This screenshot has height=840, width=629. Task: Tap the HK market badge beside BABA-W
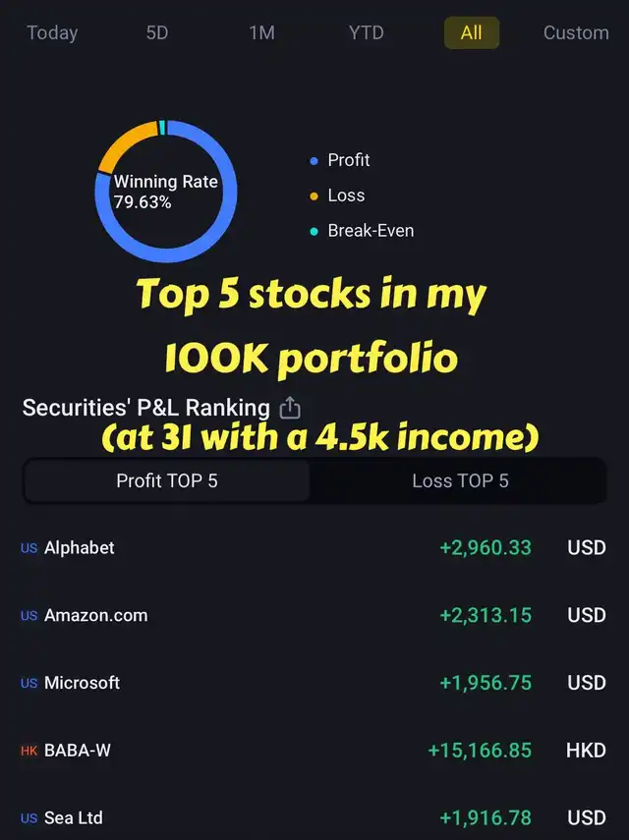tap(29, 751)
